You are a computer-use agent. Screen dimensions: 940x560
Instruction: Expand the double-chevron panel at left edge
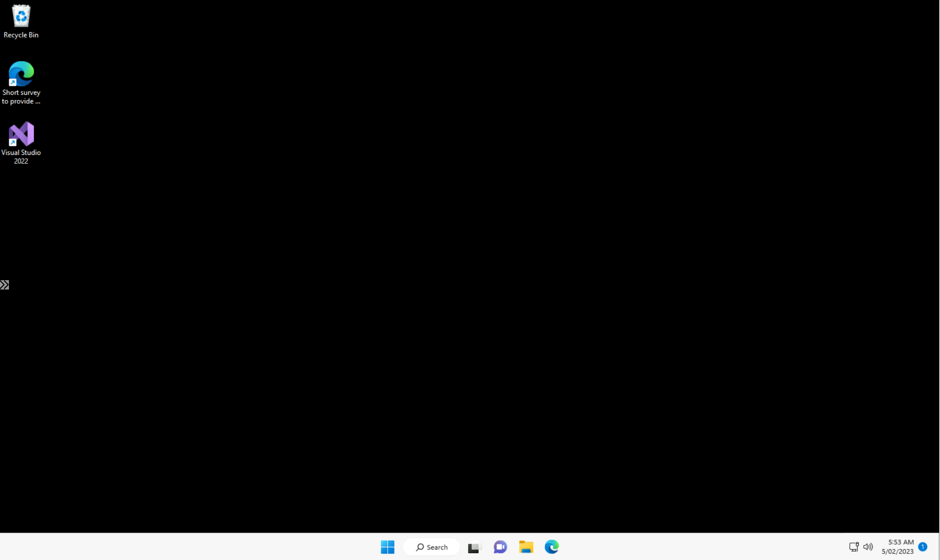(x=4, y=285)
